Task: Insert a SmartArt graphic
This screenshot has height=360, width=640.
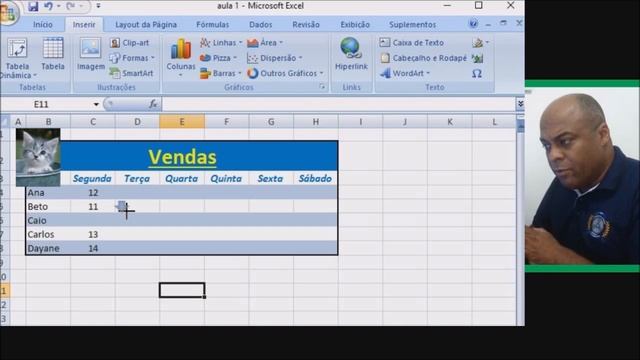Action: pyautogui.click(x=131, y=73)
